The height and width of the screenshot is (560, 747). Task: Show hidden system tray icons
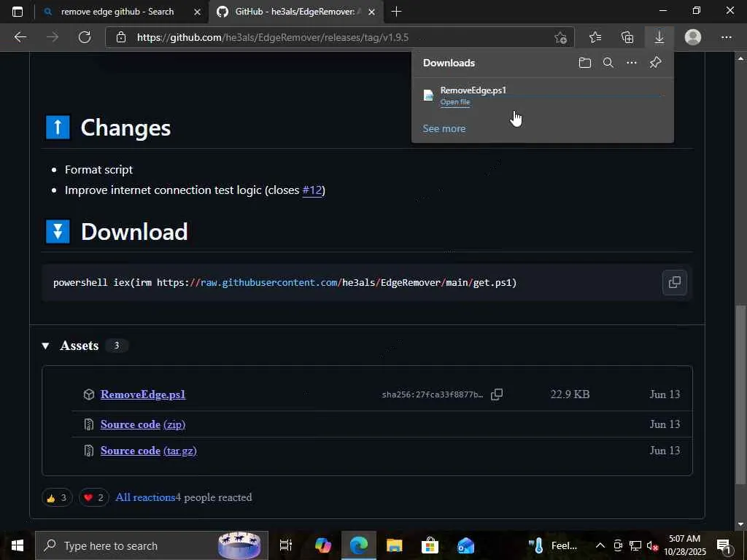(x=600, y=545)
